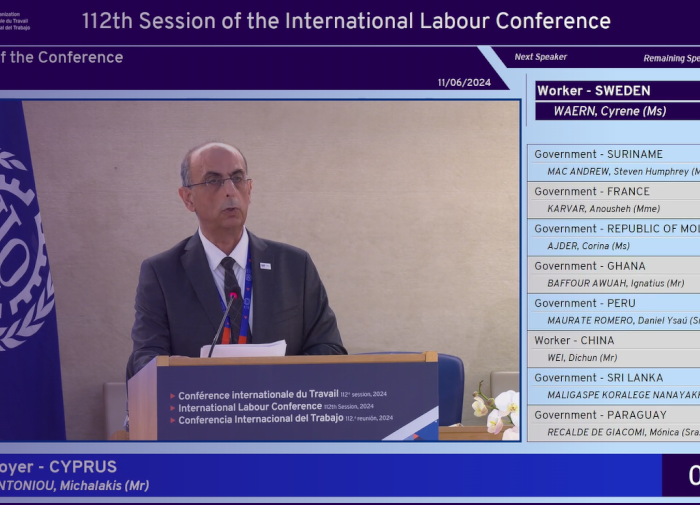Click the date 11/06/2024
Screen dimensions: 700x505
pyautogui.click(x=464, y=83)
